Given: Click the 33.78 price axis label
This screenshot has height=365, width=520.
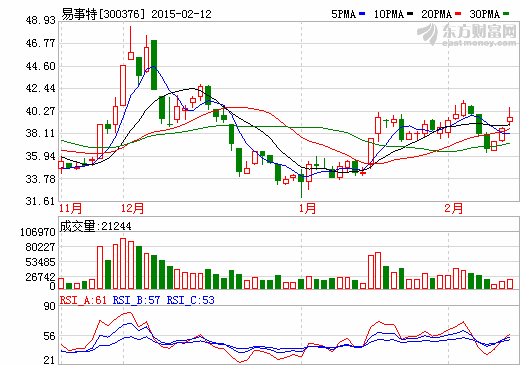Looking at the screenshot, I should (x=40, y=179).
